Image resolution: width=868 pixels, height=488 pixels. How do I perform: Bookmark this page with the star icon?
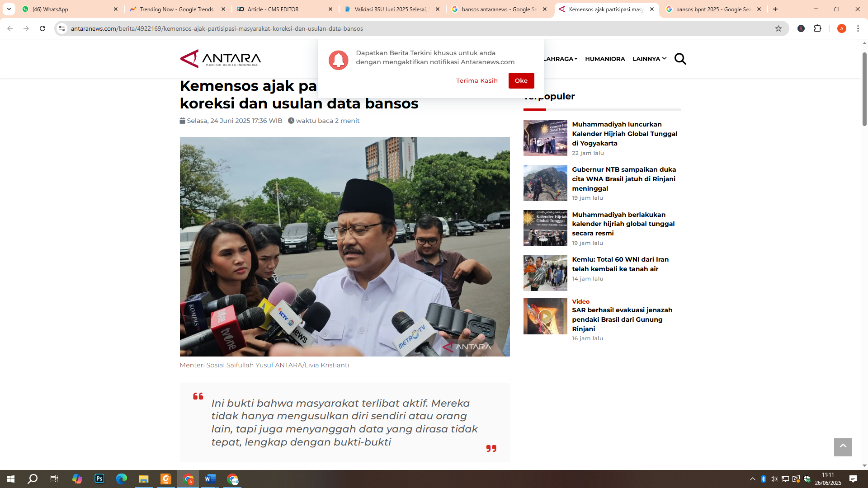pos(778,28)
